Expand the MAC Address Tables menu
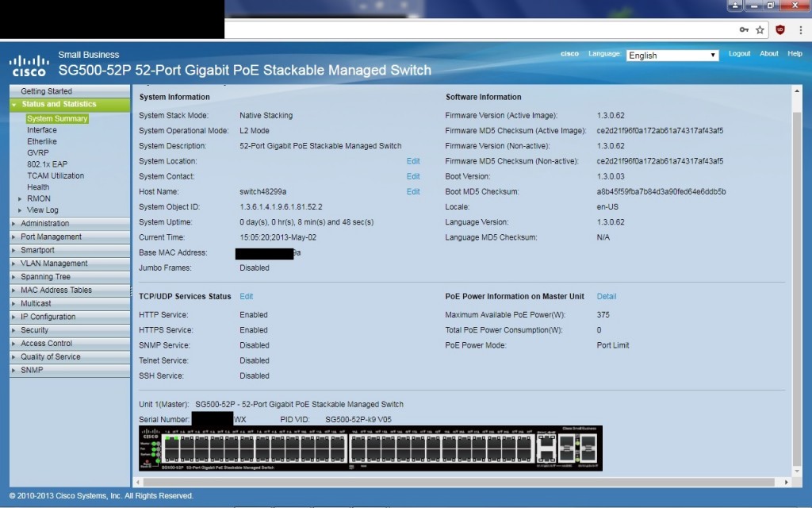The width and height of the screenshot is (812, 508). (70, 291)
